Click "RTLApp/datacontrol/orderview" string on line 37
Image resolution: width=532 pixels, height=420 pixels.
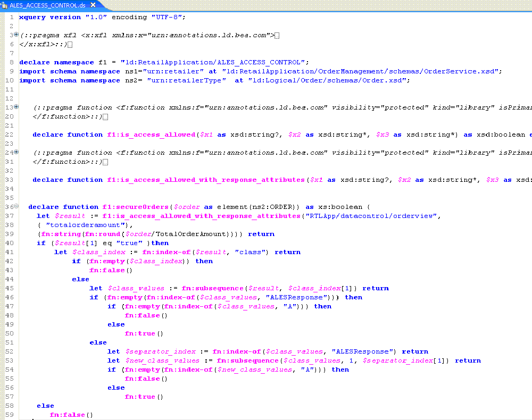tap(371, 216)
